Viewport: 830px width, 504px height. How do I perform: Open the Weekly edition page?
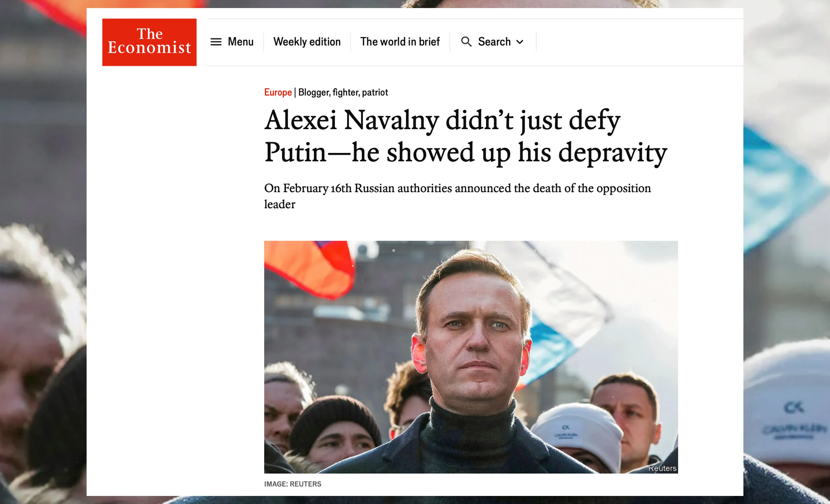click(x=307, y=42)
